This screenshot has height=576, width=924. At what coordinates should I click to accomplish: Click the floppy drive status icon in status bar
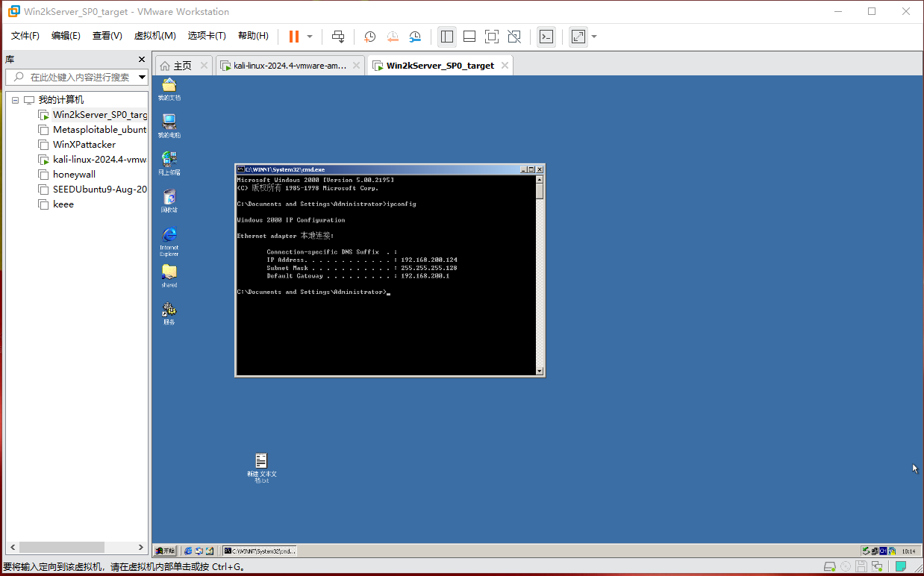861,567
